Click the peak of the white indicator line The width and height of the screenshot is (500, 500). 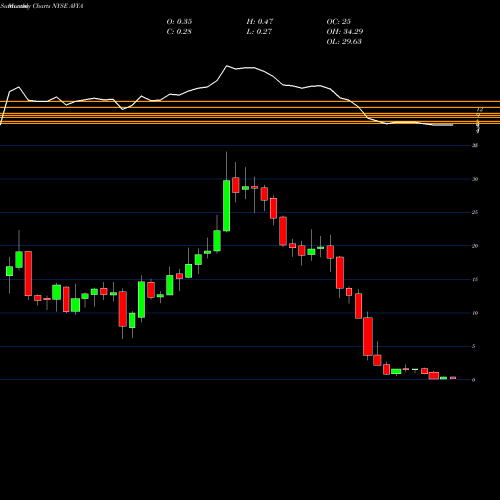(227, 66)
